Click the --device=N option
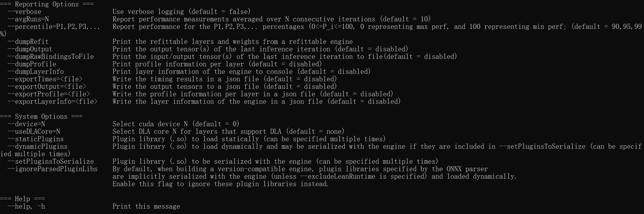The image size is (644, 214). pos(26,124)
